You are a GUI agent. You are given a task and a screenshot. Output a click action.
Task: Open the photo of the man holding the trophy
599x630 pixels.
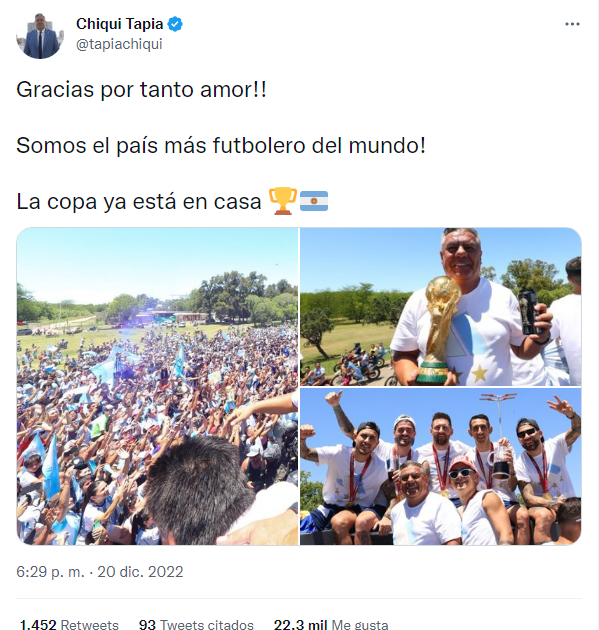pos(441,307)
